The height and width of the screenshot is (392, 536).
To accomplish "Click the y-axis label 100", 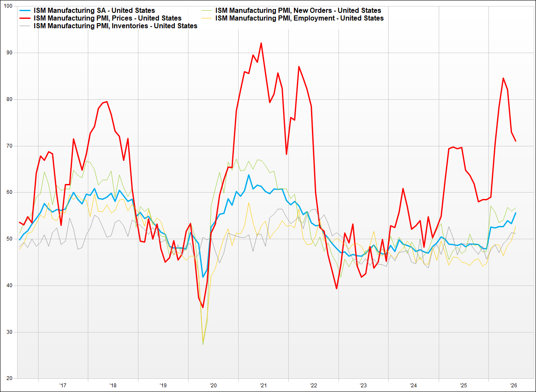I will 8,6.
